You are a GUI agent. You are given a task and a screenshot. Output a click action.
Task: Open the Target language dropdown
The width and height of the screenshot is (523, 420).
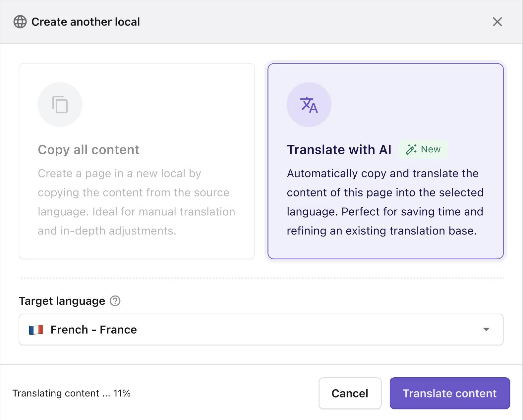pyautogui.click(x=261, y=330)
